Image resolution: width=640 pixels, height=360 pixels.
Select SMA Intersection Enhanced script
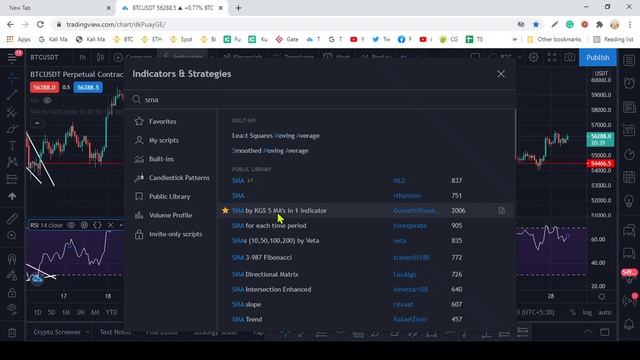[271, 289]
